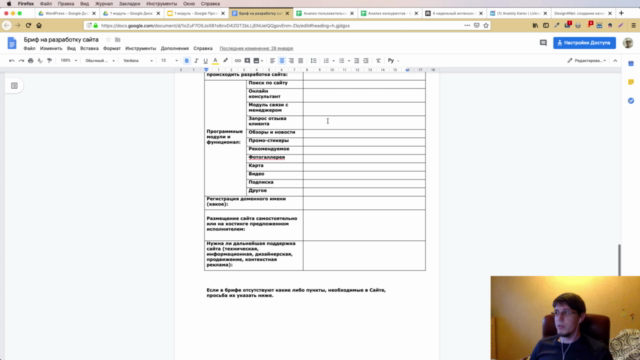
Task: Open bulleted list style dropdown arrow
Action: 349,61
